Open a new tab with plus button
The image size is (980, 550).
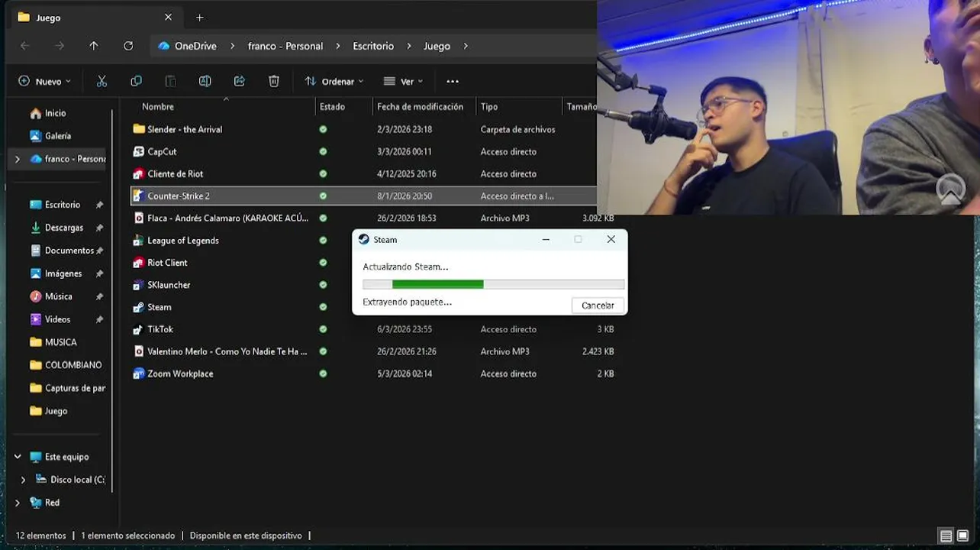click(x=200, y=18)
